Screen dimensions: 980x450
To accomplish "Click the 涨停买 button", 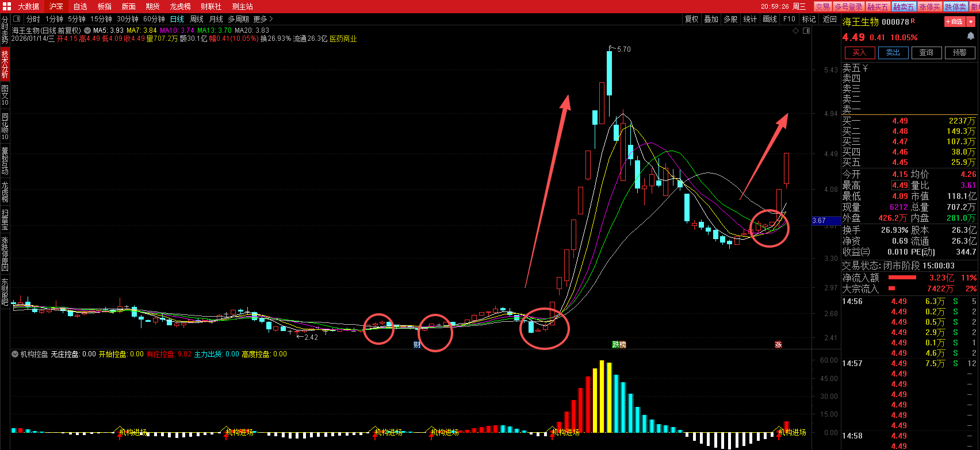I will [x=929, y=6].
